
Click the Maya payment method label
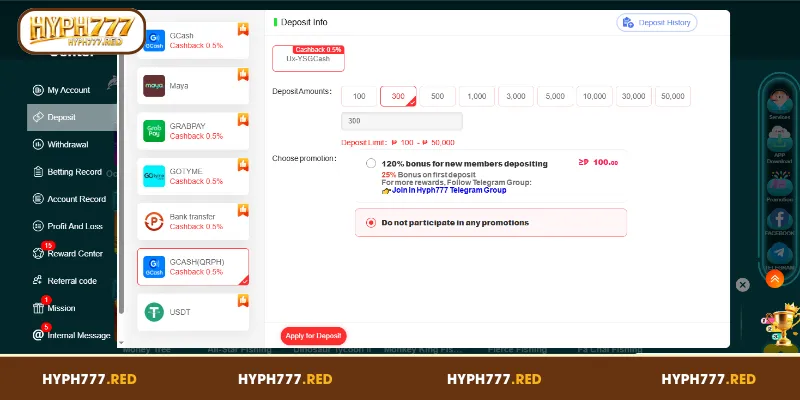179,86
